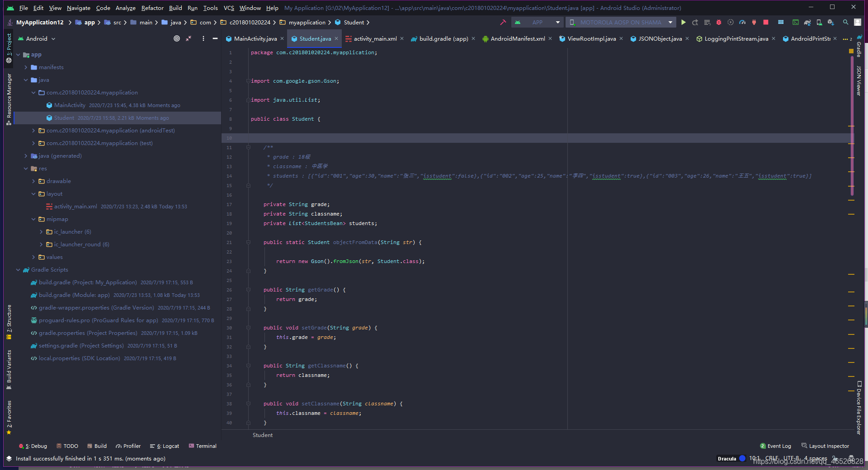Click the Collapse All icon in Project panel
868x470 pixels.
[x=189, y=38]
